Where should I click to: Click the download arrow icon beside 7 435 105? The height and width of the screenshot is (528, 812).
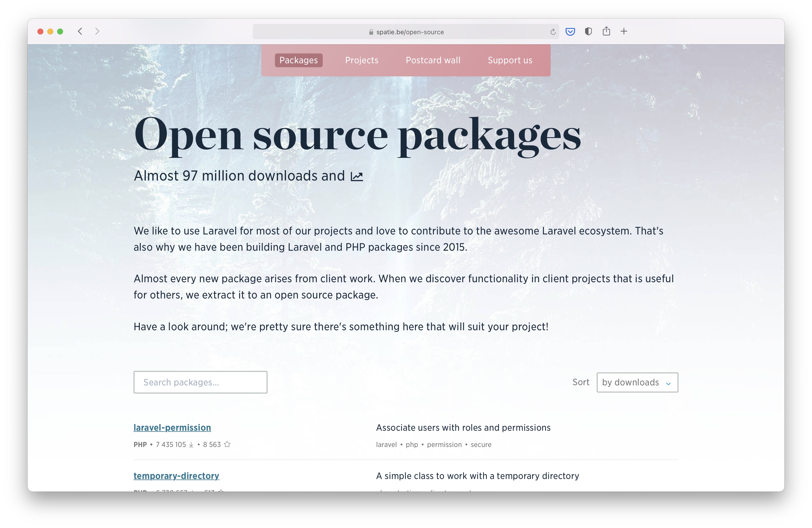tap(191, 445)
